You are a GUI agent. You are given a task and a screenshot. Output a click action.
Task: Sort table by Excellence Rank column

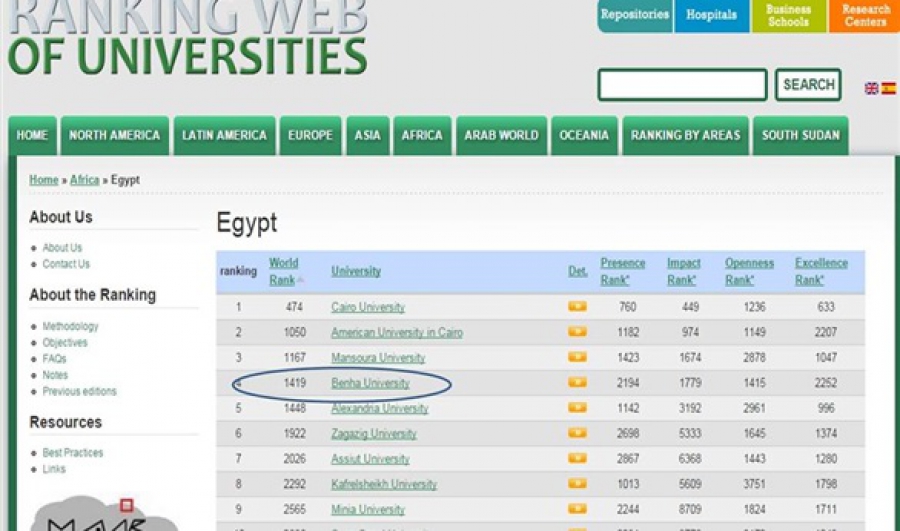tap(821, 272)
